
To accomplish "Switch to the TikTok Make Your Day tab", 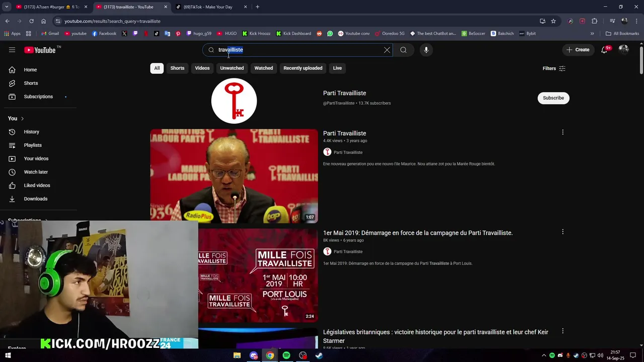I will (211, 7).
